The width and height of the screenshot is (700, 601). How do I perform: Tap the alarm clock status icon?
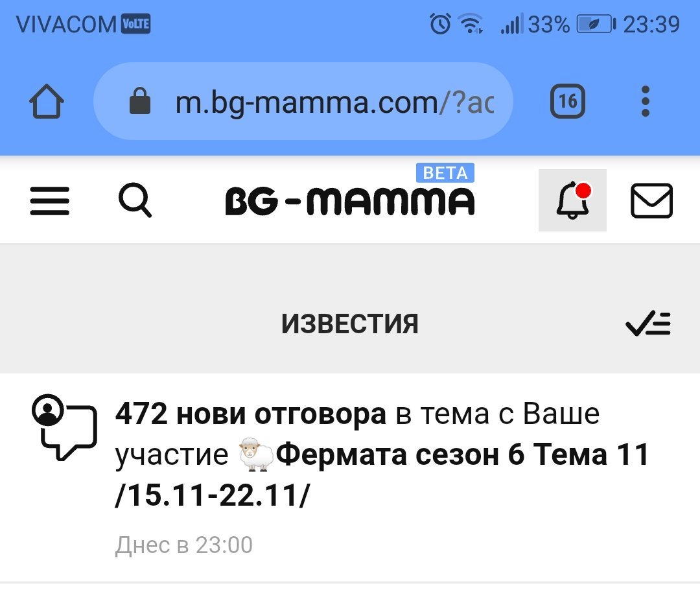440,25
